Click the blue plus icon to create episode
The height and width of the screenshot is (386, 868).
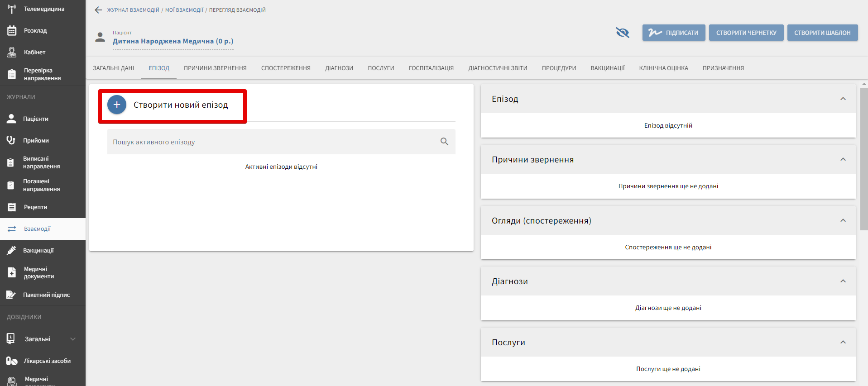pos(117,105)
